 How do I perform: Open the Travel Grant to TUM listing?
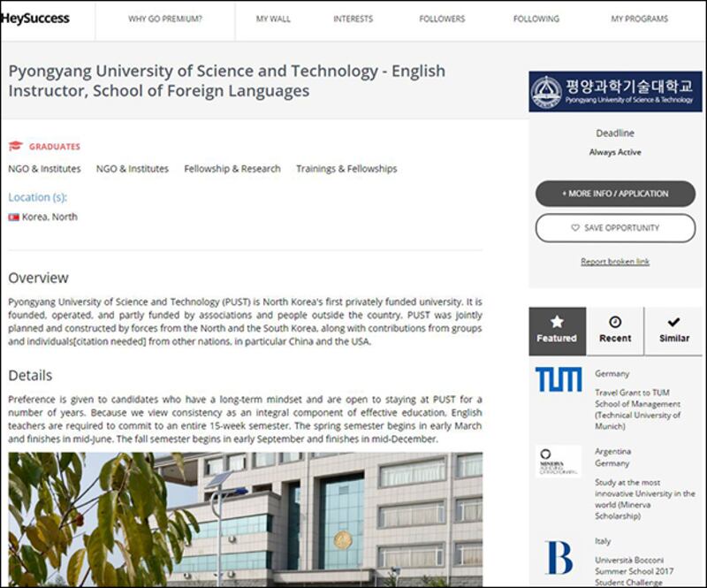click(x=637, y=409)
